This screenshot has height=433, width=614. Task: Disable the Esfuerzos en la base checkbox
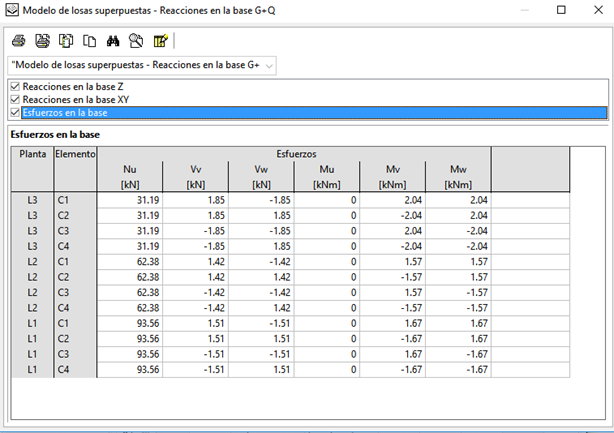point(14,113)
